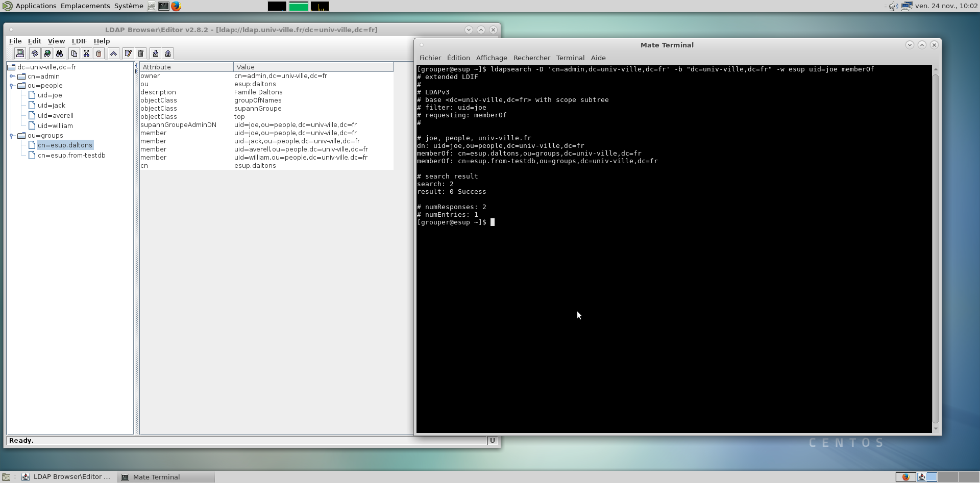Click the Value column header
This screenshot has width=980, height=483.
click(x=313, y=67)
